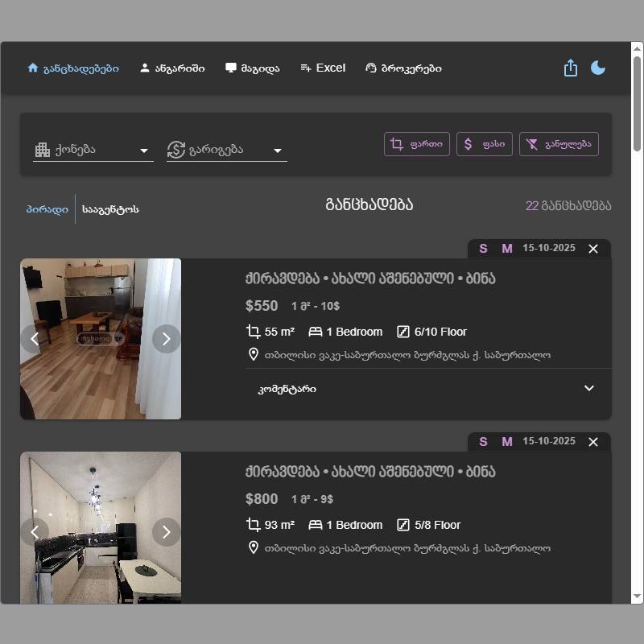Show previous photo of the $800 listing

(35, 531)
